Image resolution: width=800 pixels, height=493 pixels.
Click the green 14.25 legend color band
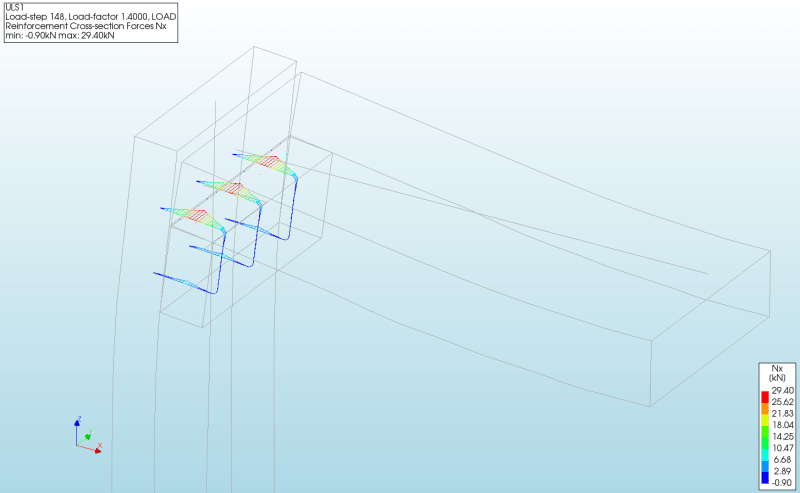(x=765, y=432)
